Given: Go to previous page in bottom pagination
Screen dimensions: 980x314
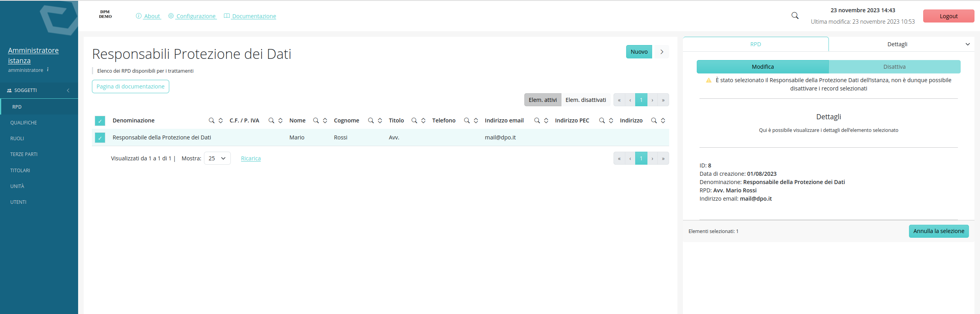Looking at the screenshot, I should point(630,158).
